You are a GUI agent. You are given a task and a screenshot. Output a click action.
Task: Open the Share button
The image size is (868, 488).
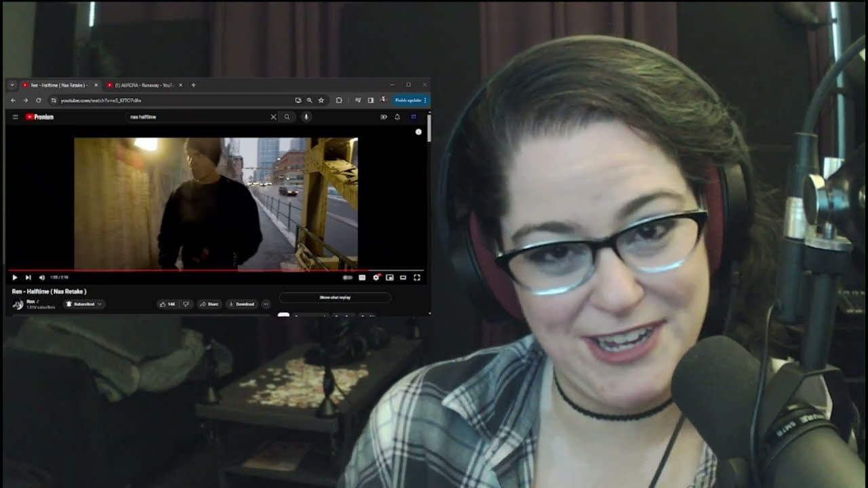209,304
